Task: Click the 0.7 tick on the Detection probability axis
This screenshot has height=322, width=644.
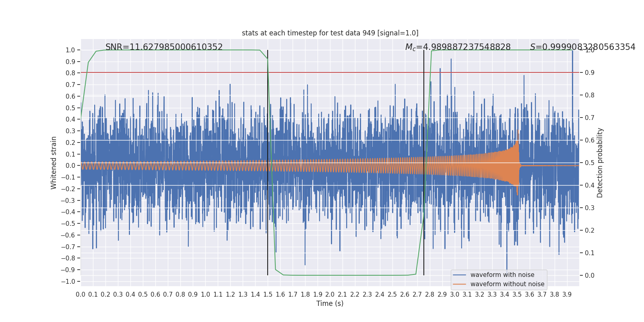Action: click(590, 118)
